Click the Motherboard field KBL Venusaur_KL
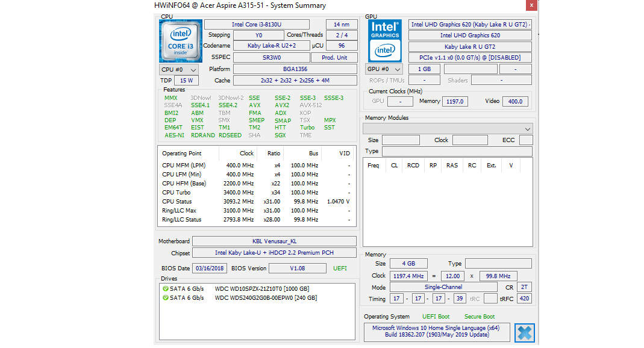This screenshot has height=348, width=644. pyautogui.click(x=274, y=241)
